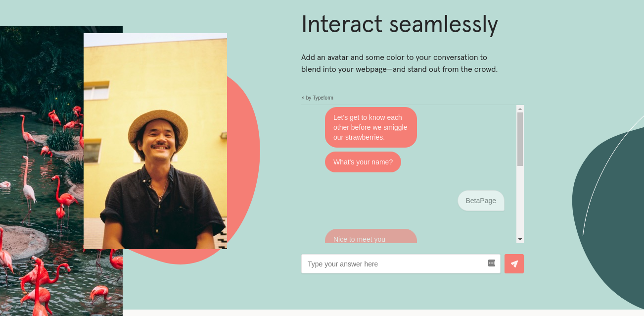Image resolution: width=644 pixels, height=316 pixels.
Task: Click the empty chat scrollbar track
Action: (x=520, y=203)
